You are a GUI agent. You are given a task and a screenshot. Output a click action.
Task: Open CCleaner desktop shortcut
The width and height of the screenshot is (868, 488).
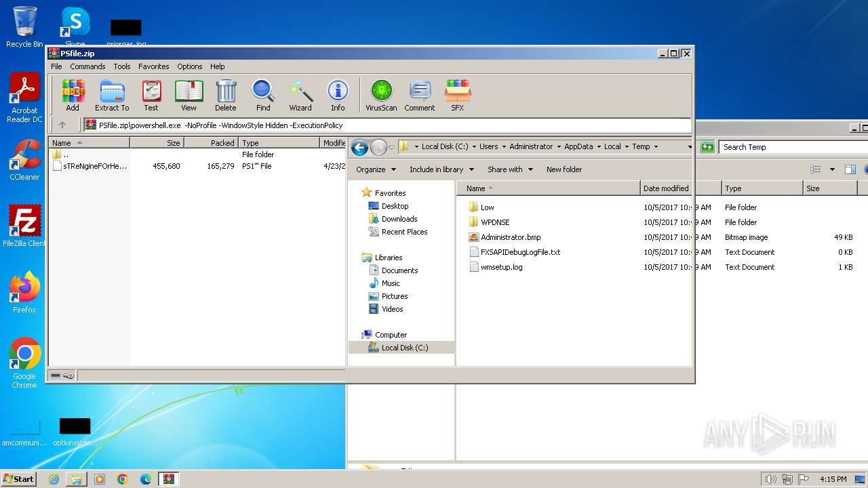tap(24, 160)
